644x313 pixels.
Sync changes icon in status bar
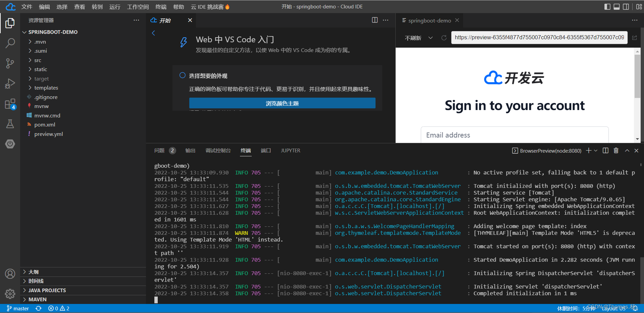click(x=39, y=308)
